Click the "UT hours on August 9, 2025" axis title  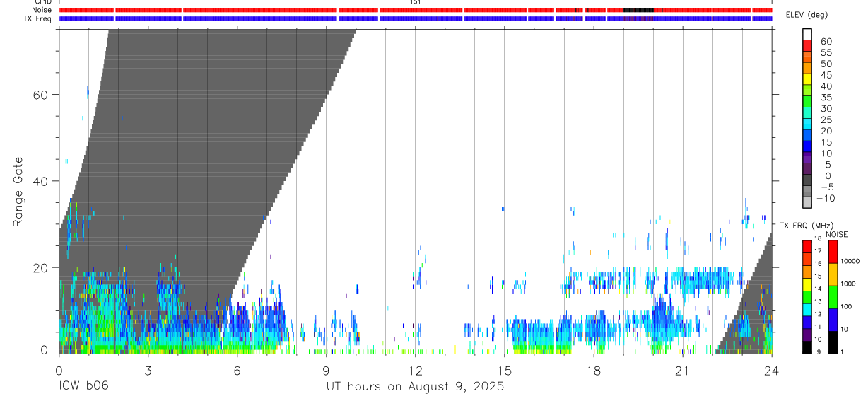pos(415,386)
